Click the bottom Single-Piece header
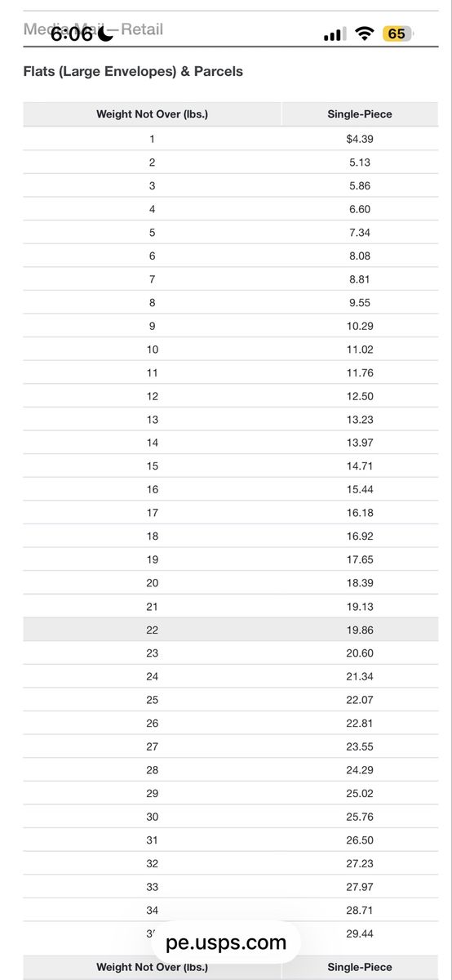 pos(360,967)
